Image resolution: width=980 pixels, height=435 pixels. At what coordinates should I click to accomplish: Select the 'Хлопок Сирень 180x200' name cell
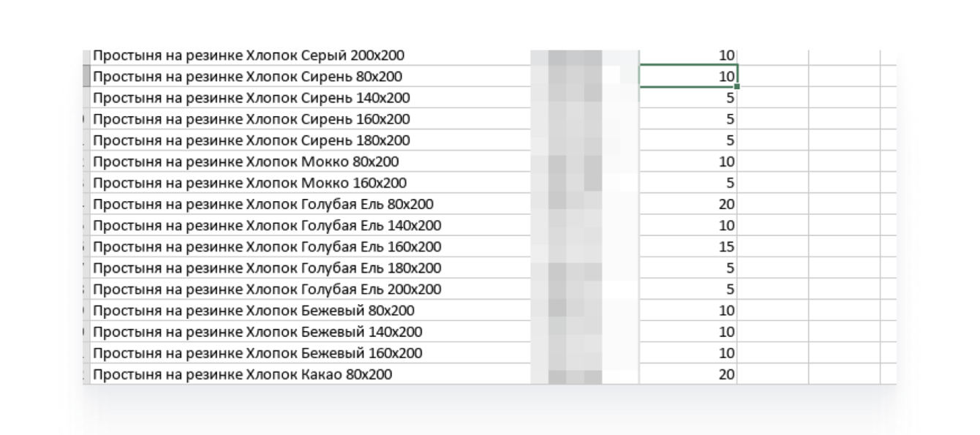point(252,140)
